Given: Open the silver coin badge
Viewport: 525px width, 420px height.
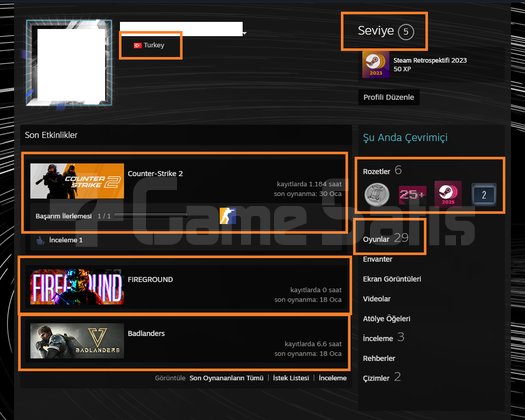Looking at the screenshot, I should pyautogui.click(x=377, y=194).
